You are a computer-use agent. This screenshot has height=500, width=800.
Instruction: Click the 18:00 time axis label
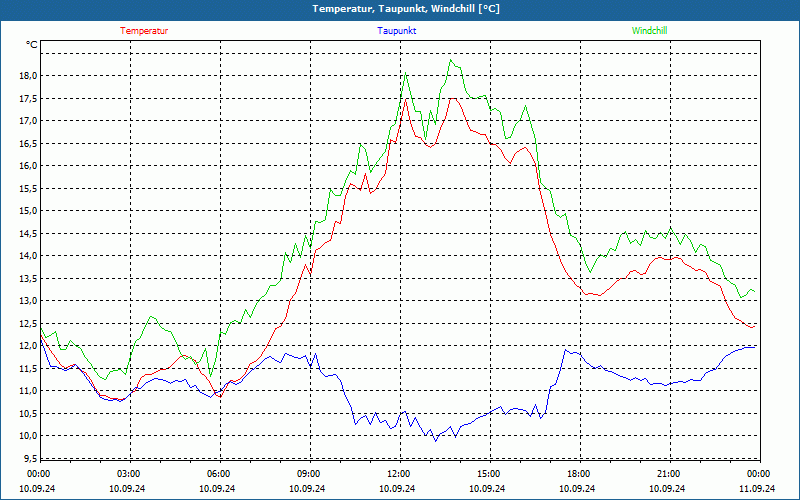(578, 474)
